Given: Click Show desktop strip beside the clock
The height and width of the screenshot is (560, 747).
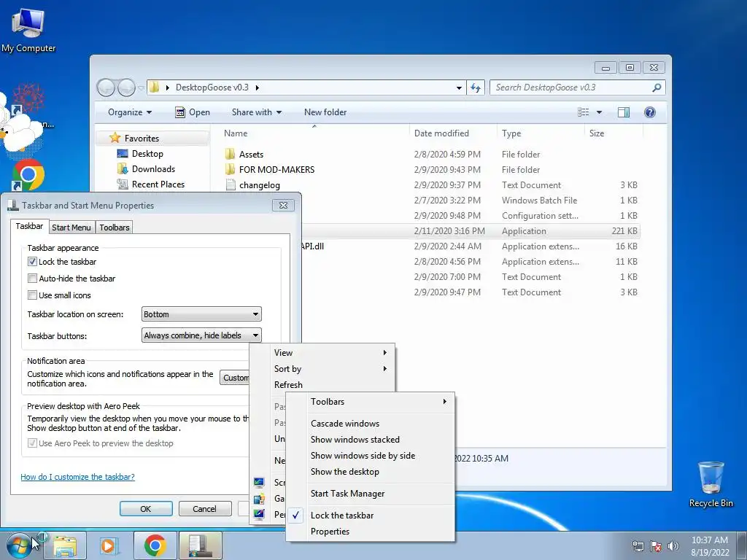Looking at the screenshot, I should click(742, 546).
